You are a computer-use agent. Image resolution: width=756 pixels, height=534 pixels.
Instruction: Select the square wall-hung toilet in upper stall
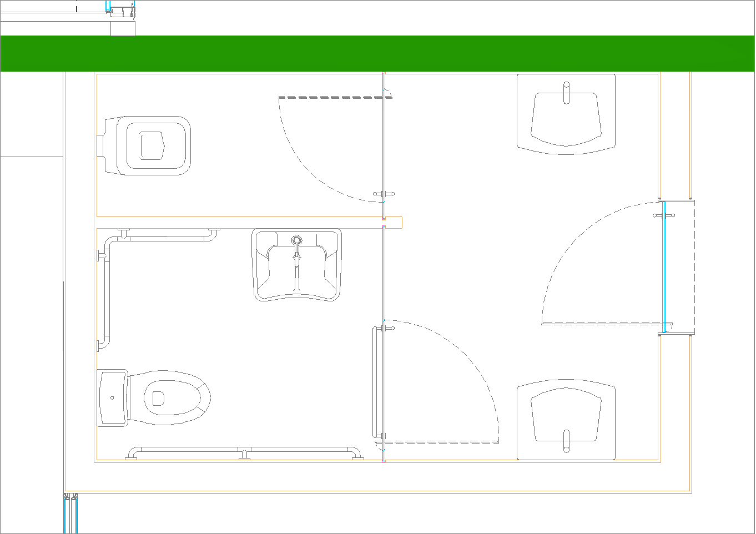pyautogui.click(x=148, y=146)
